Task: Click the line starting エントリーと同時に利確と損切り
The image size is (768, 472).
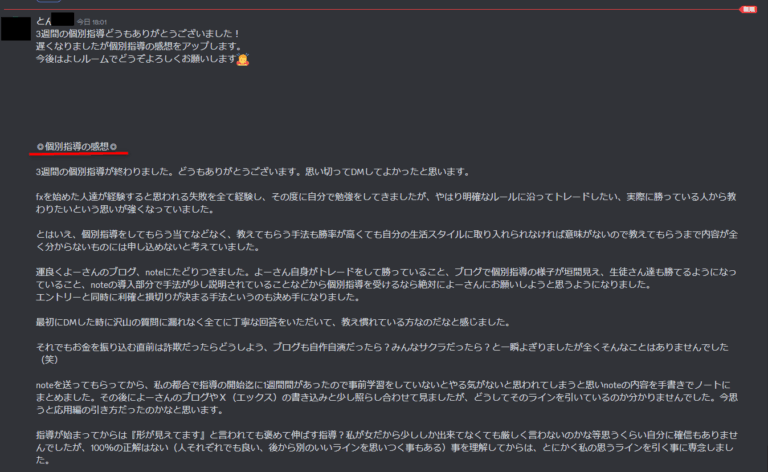Action: click(199, 297)
